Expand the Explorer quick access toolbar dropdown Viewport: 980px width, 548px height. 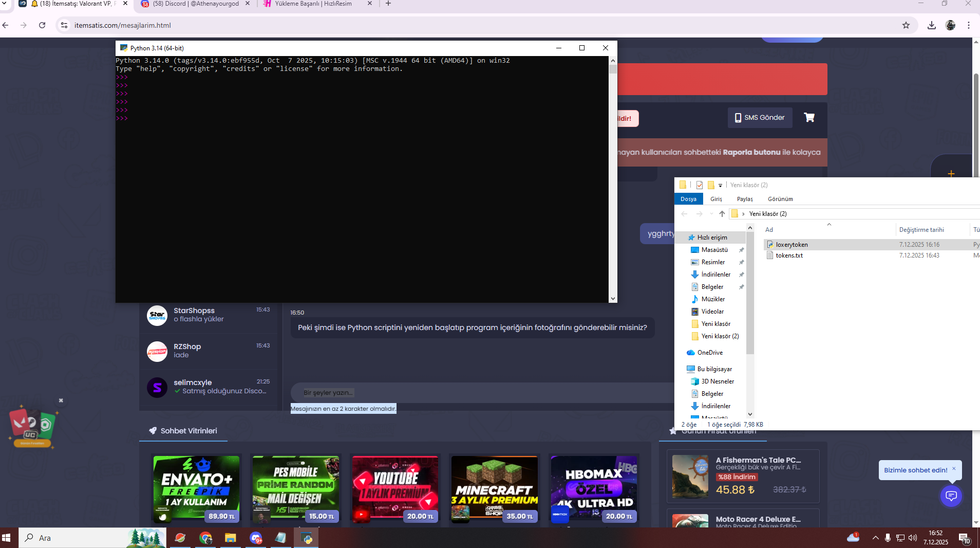pos(720,186)
